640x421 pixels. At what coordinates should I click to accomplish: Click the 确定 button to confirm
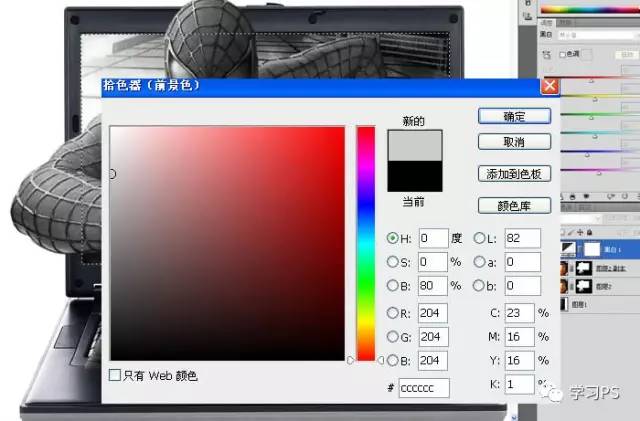point(514,116)
